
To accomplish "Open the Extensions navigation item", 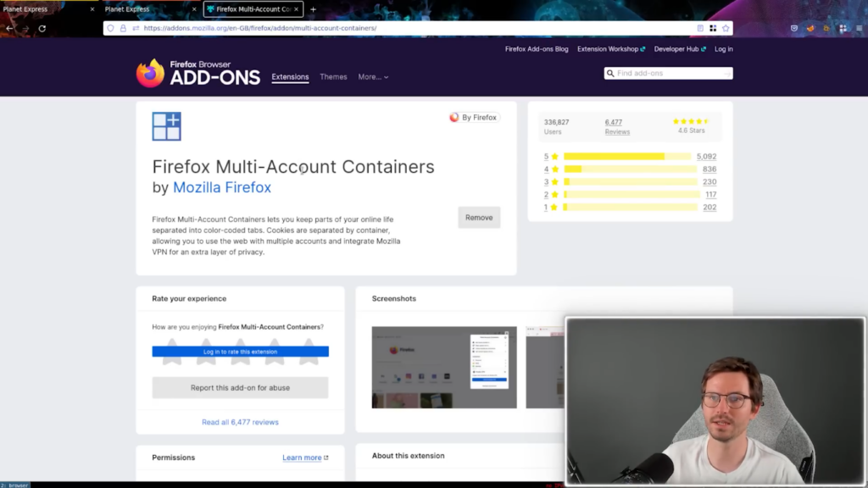I will 290,77.
